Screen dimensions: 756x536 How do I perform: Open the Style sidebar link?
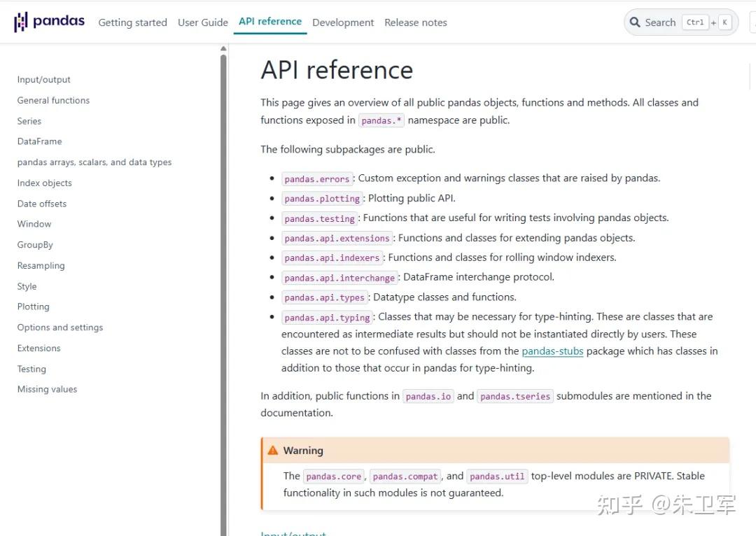point(27,285)
